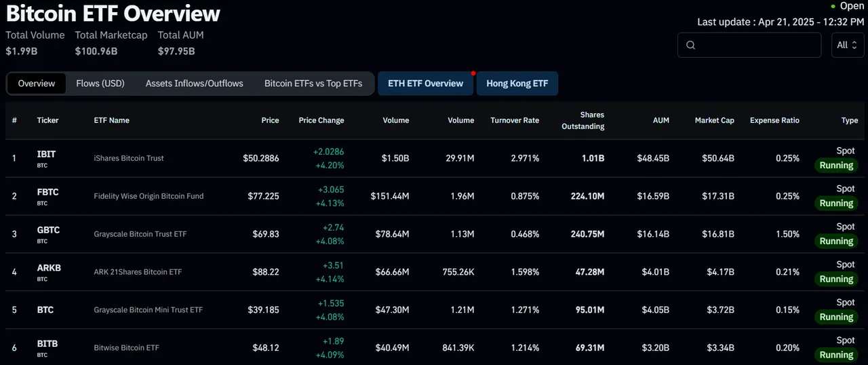Open the Hong Kong ETF page

tap(517, 83)
